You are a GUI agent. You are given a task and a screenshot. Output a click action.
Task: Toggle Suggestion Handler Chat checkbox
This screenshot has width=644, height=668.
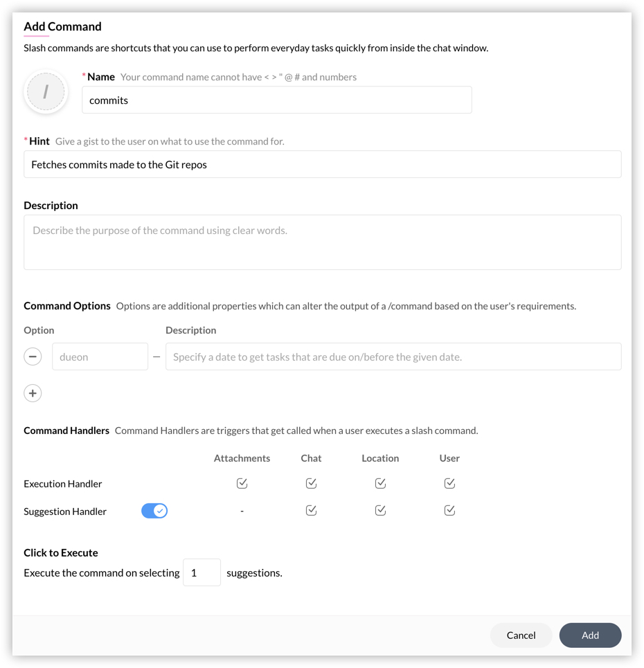click(311, 510)
